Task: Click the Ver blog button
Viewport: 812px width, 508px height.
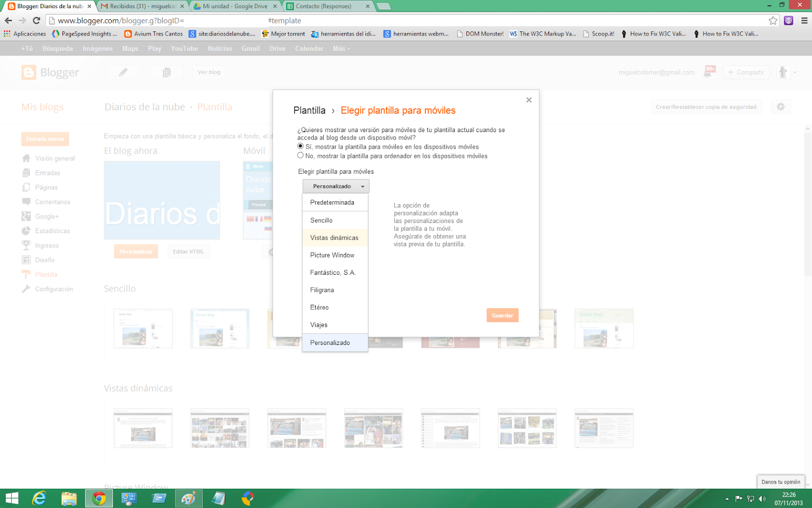Action: (209, 72)
